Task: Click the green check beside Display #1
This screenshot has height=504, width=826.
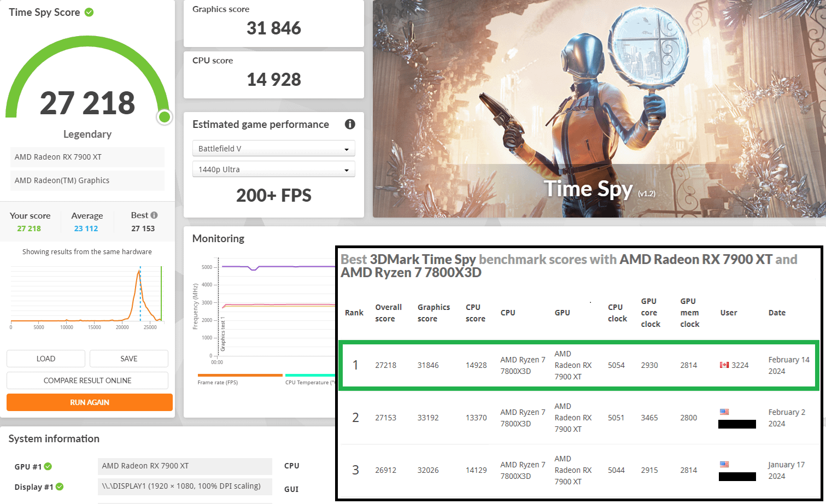Action: (60, 487)
